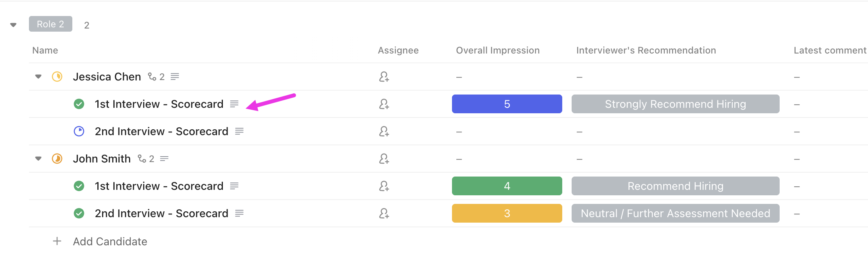
Task: Collapse the Jessica Chen candidate group
Action: (38, 77)
